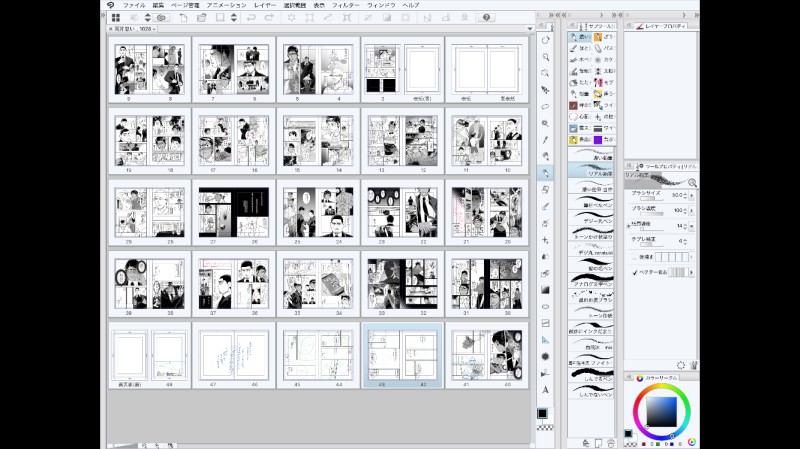Select the しんでないペン brush
The image size is (800, 449).
tap(591, 391)
